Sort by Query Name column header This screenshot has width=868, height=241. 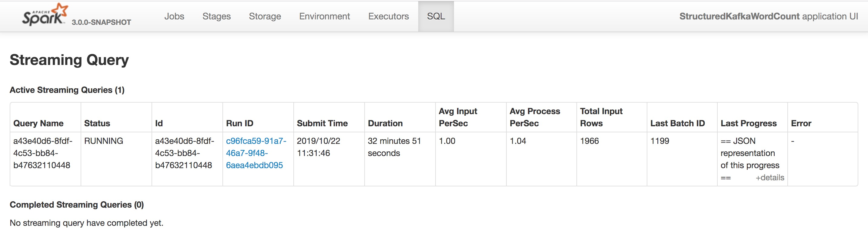pyautogui.click(x=38, y=123)
